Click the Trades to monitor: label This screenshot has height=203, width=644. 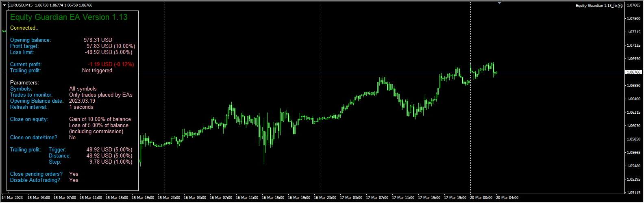click(x=31, y=95)
